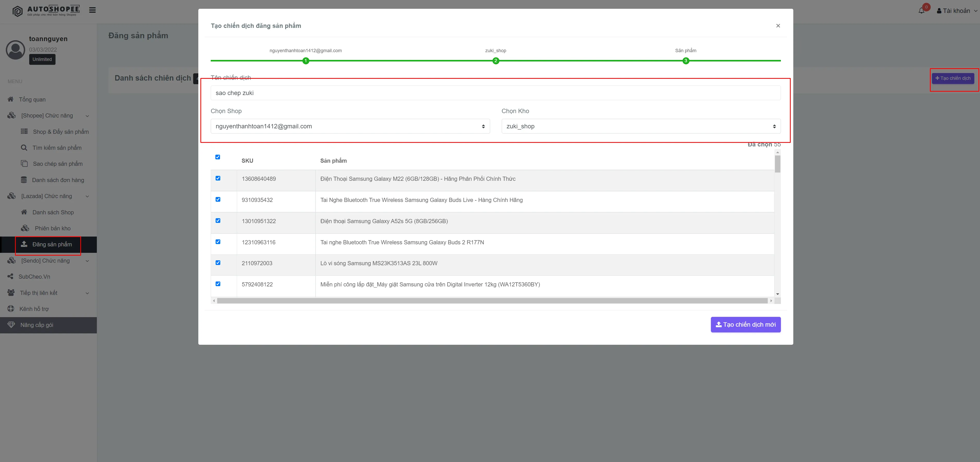
Task: Uncheck product SKU 9310935432
Action: pyautogui.click(x=218, y=199)
